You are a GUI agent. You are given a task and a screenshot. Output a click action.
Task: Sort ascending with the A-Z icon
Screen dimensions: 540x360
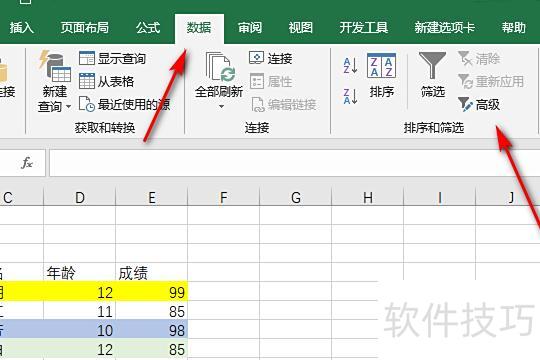tap(350, 66)
